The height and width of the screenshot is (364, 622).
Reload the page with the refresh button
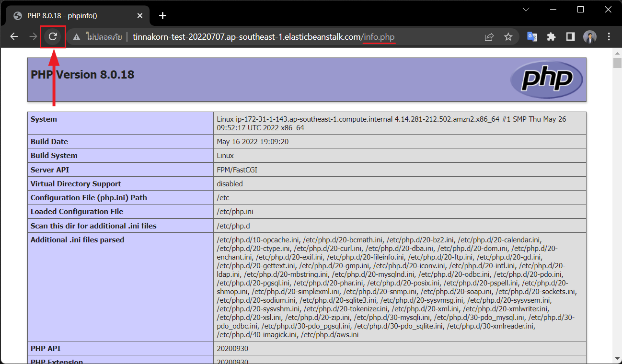coord(53,36)
